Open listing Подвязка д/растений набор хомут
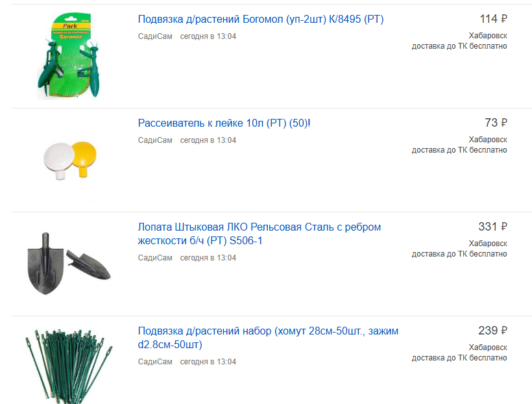The width and height of the screenshot is (532, 404). click(268, 338)
